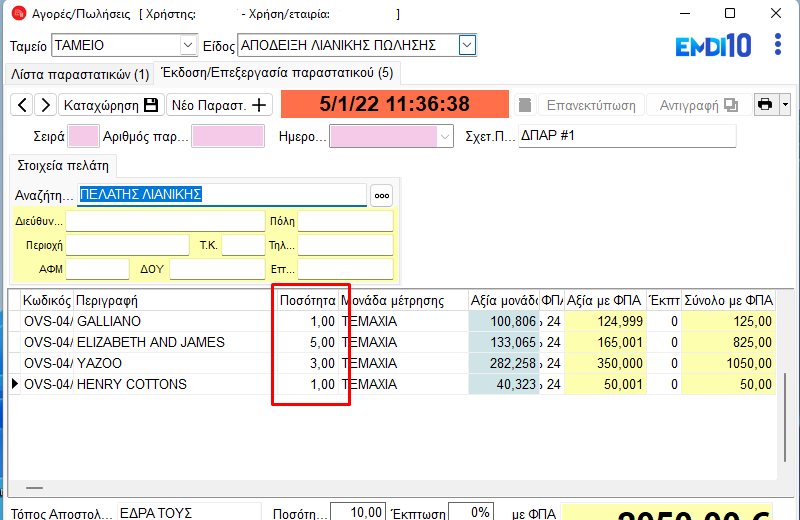The width and height of the screenshot is (800, 520).
Task: Click the Έκπτωση discount field 0%
Action: tap(470, 512)
